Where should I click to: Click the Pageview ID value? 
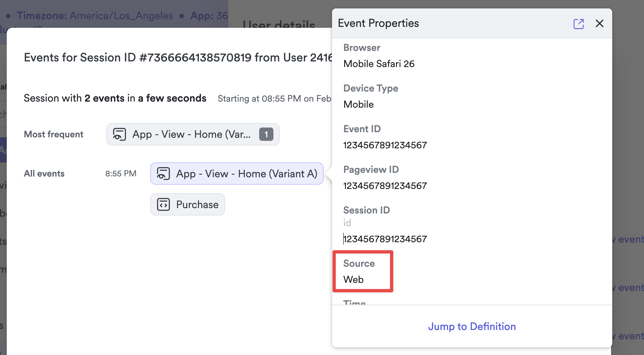pos(385,186)
